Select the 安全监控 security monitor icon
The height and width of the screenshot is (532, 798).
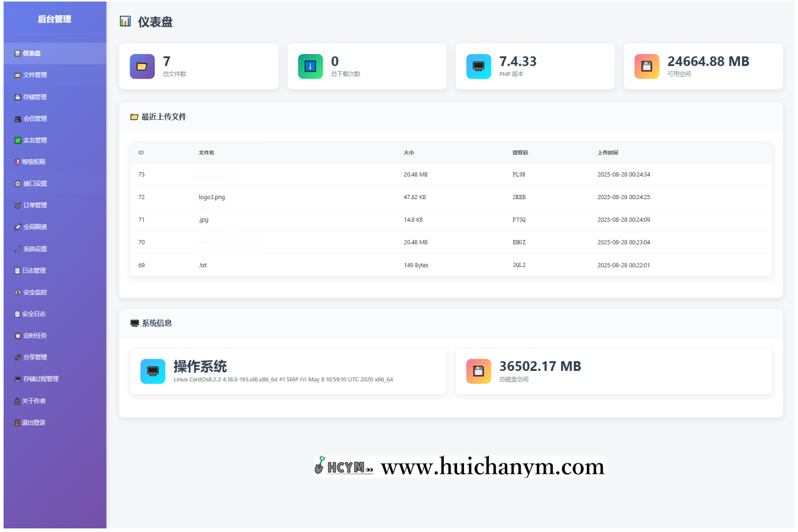pos(16,292)
